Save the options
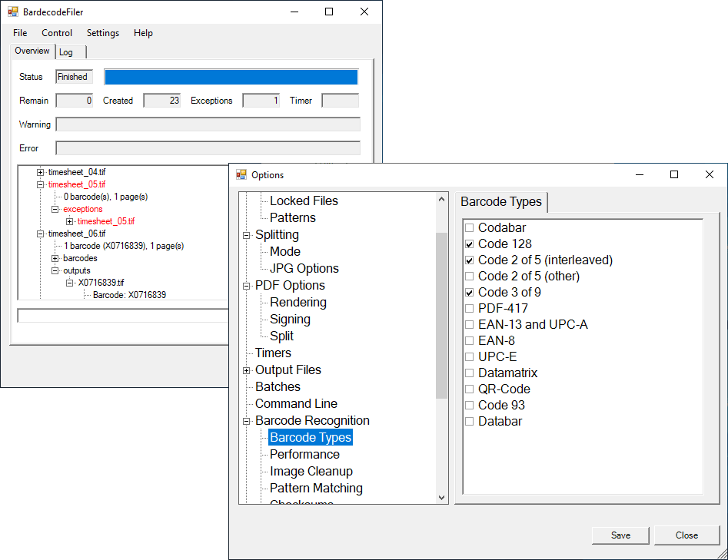The width and height of the screenshot is (728, 560). (x=620, y=535)
